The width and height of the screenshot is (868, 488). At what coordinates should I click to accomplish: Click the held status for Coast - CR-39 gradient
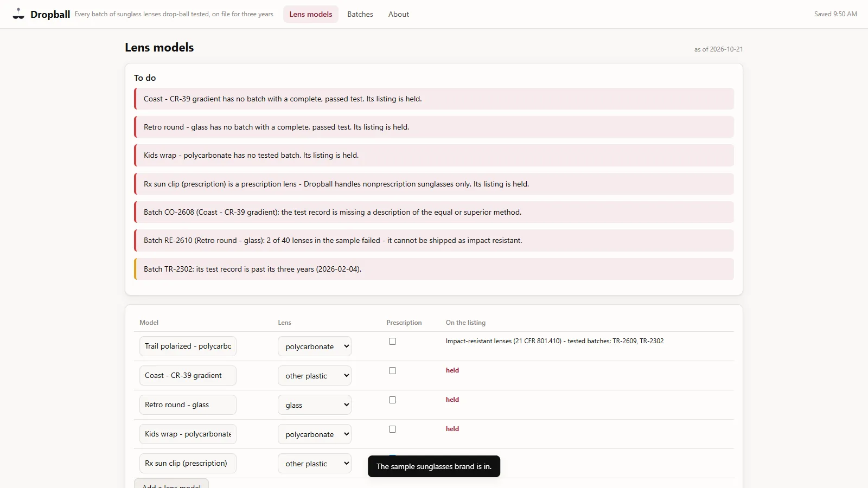click(452, 370)
